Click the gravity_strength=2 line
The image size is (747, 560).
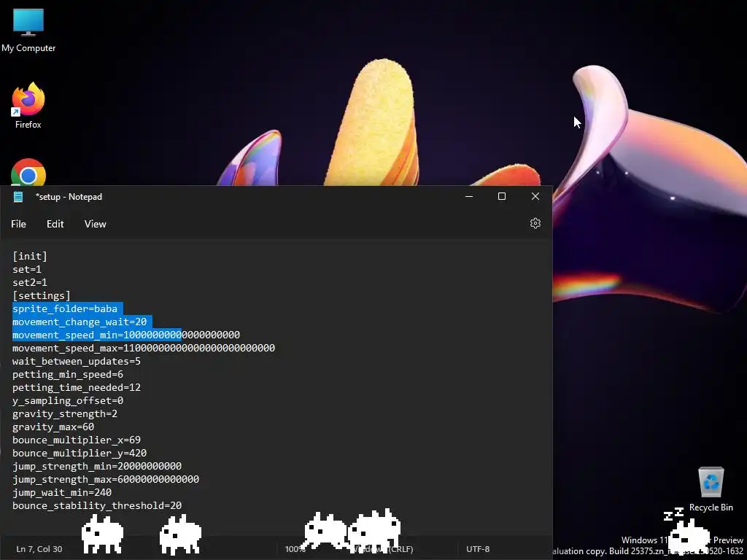65,414
